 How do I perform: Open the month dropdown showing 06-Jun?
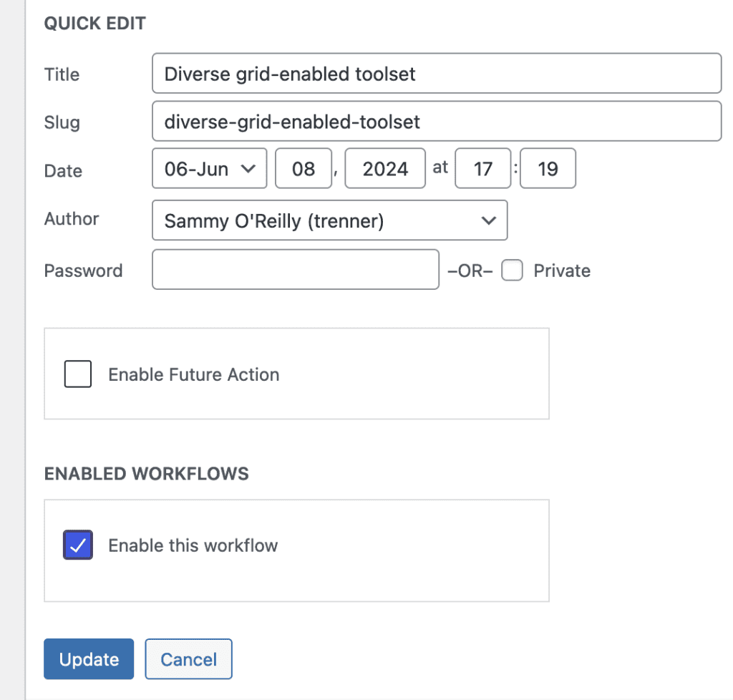coord(209,168)
